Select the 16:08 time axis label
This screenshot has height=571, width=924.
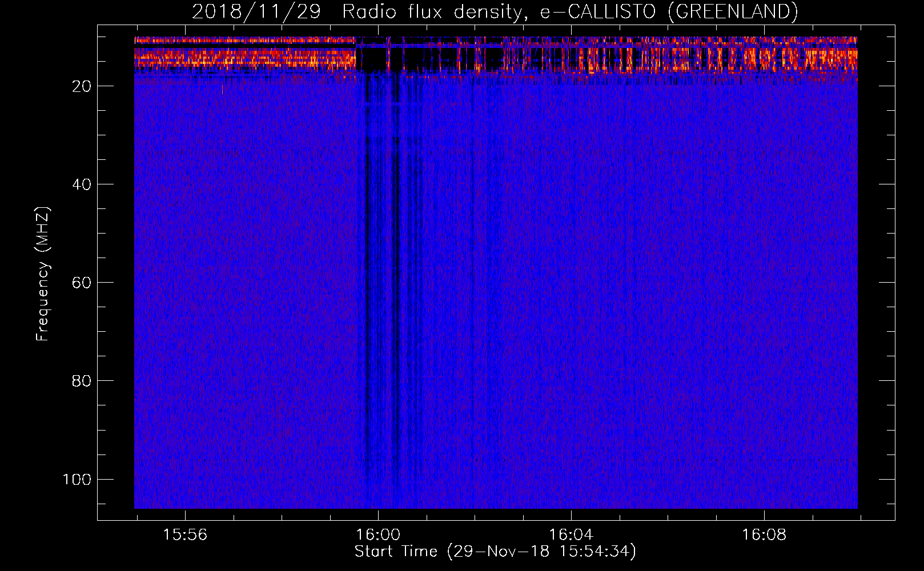764,535
